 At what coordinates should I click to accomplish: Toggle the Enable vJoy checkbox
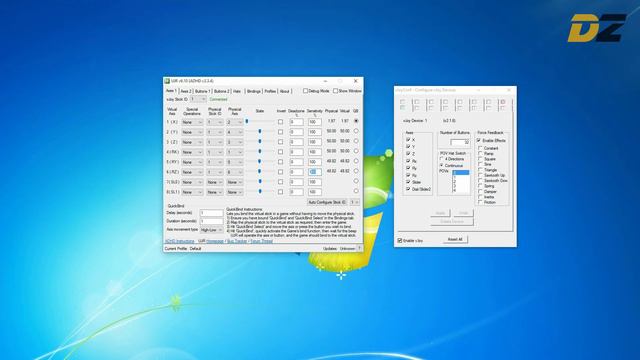[400, 241]
